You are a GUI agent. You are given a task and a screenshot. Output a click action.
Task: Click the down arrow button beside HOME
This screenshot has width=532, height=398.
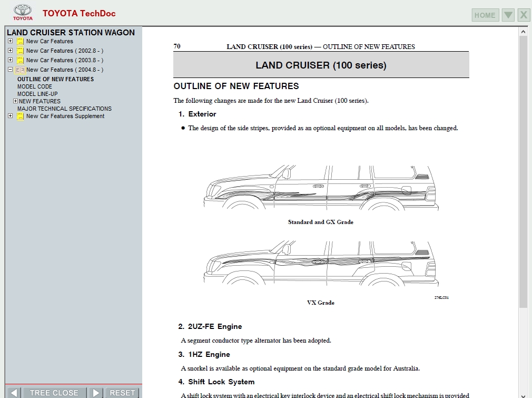pyautogui.click(x=508, y=15)
